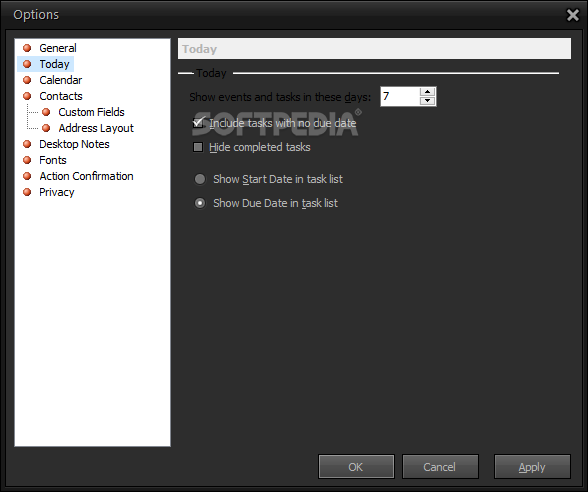Close the Options dialog with X

click(573, 15)
